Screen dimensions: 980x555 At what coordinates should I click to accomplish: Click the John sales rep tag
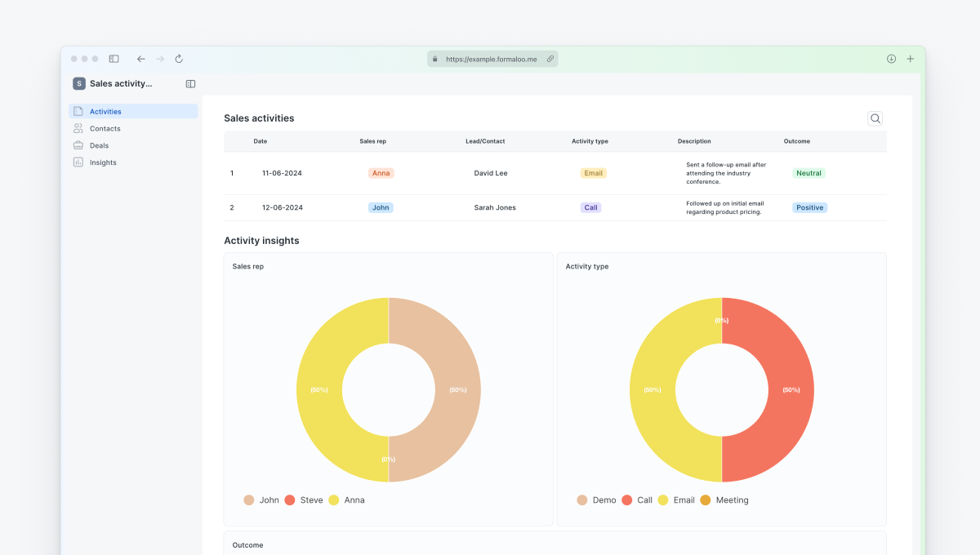point(381,207)
